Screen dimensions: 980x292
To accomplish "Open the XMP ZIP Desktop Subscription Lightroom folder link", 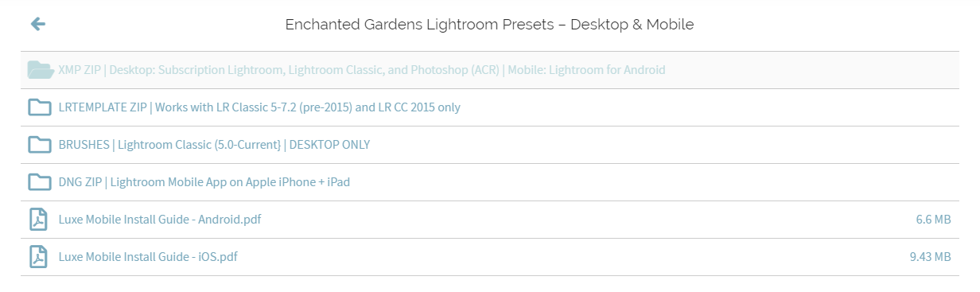I will click(362, 70).
